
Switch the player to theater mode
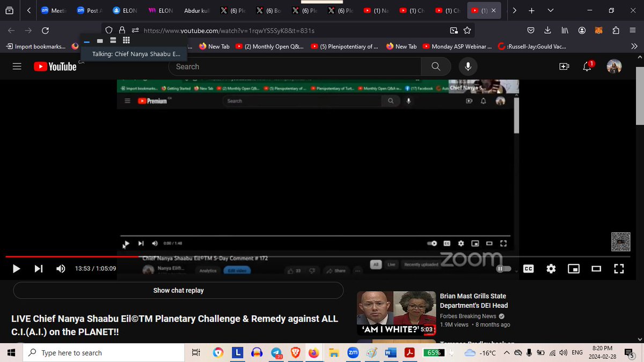point(596,269)
